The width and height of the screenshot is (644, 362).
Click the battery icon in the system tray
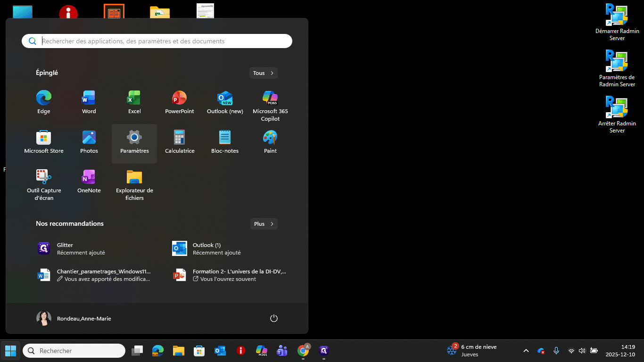[594, 351]
